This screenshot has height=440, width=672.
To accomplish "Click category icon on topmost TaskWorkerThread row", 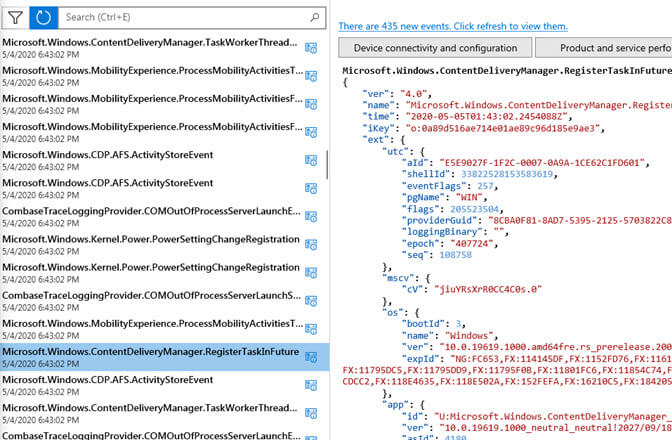I will point(311,48).
